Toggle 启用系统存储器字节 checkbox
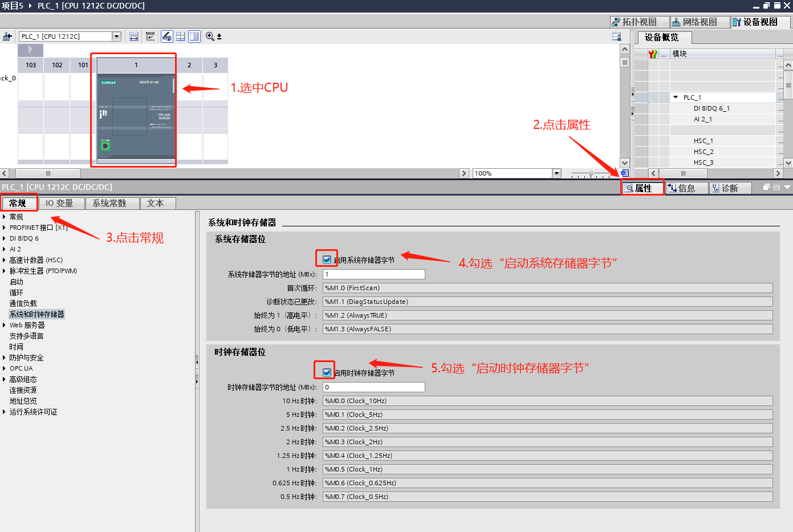 [327, 259]
